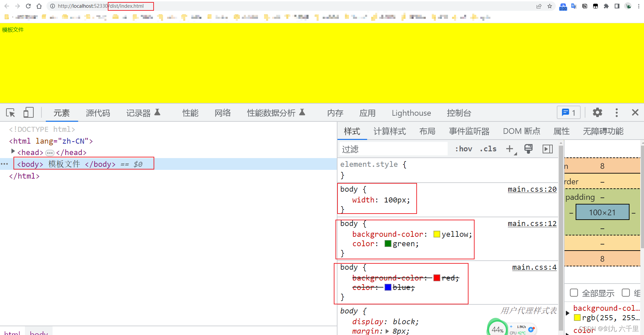
Task: Open the 控制台 panel tab
Action: point(459,113)
